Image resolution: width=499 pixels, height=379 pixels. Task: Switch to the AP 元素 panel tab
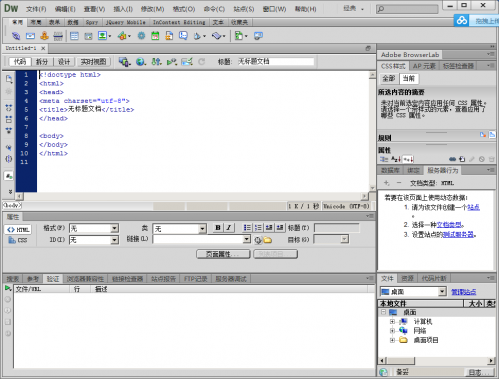click(x=424, y=66)
